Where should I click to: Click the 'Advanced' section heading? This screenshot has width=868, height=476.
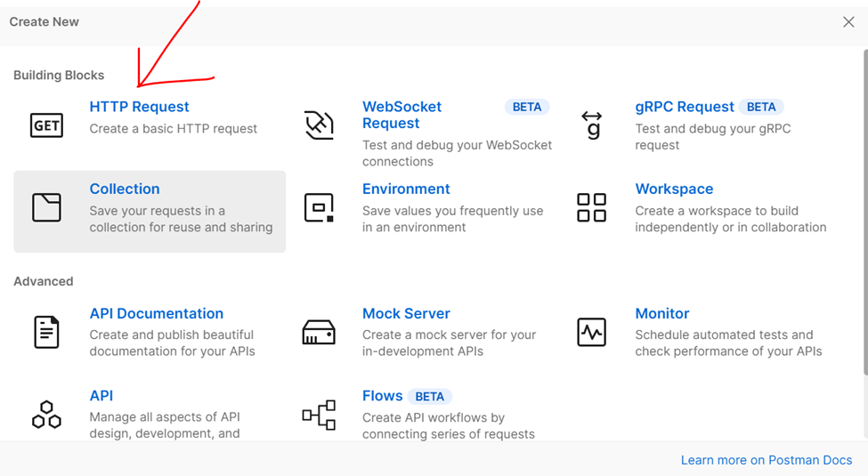click(x=44, y=281)
